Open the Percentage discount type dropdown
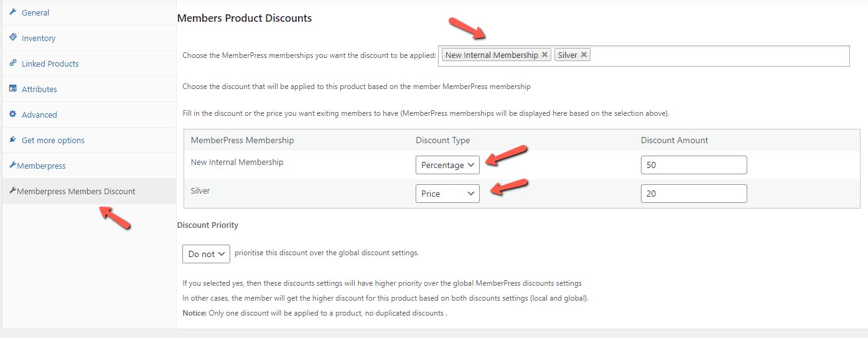This screenshot has height=338, width=868. (447, 165)
